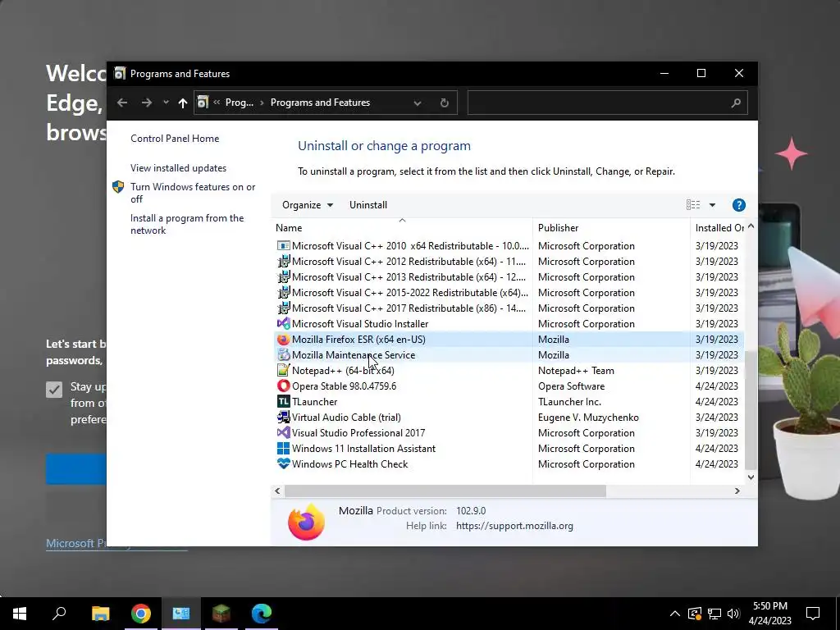Click the Notepad++ Team publisher cell

click(x=576, y=371)
